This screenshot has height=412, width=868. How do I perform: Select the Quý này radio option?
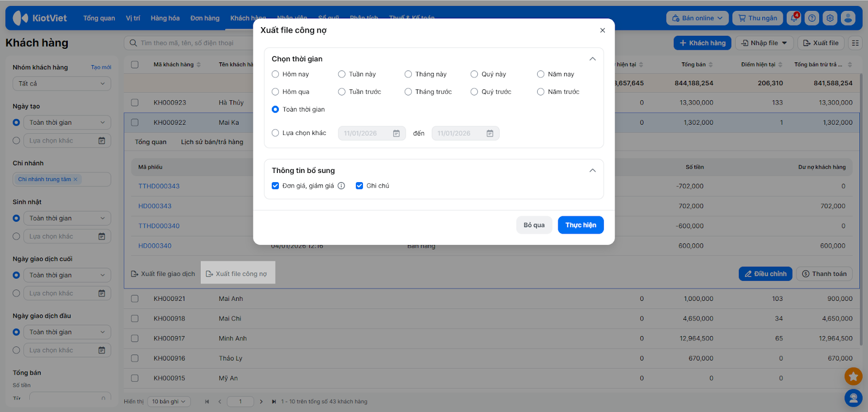(474, 74)
